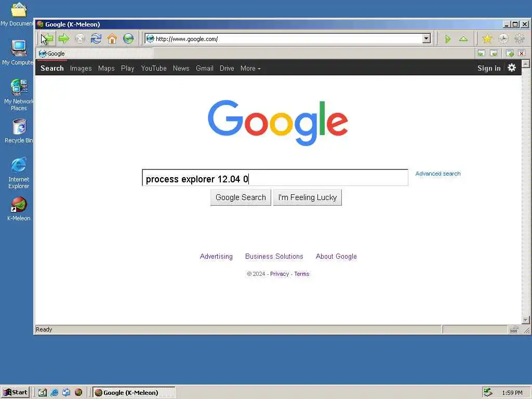Switch to next tab icon

494,54
